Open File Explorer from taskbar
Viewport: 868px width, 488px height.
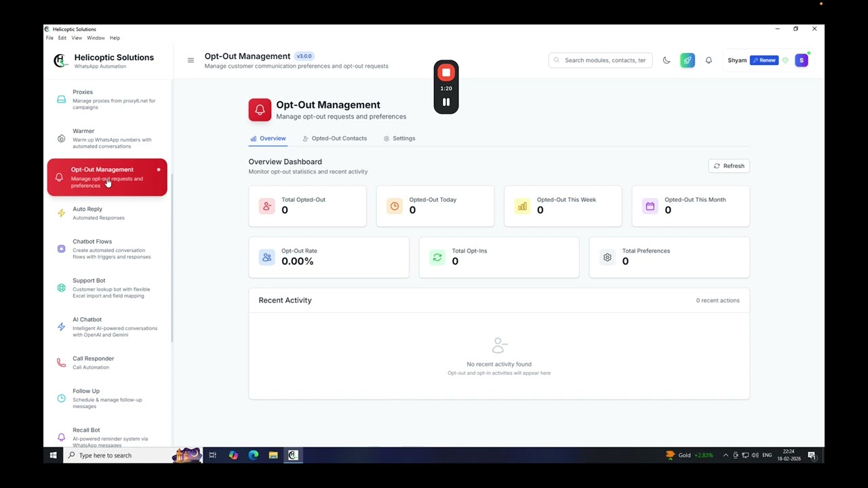(x=273, y=455)
